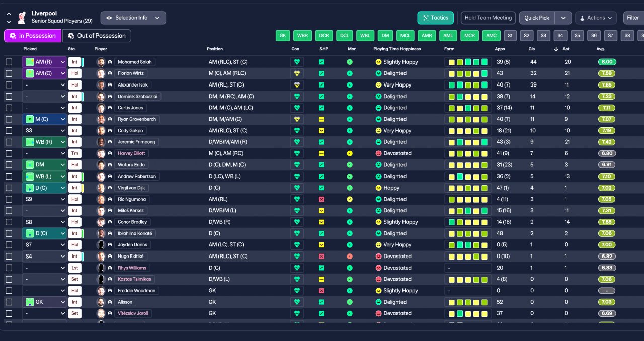Click Mohamed Salah's condition heart icon
Viewport: 644px width, 341px height.
pos(297,62)
